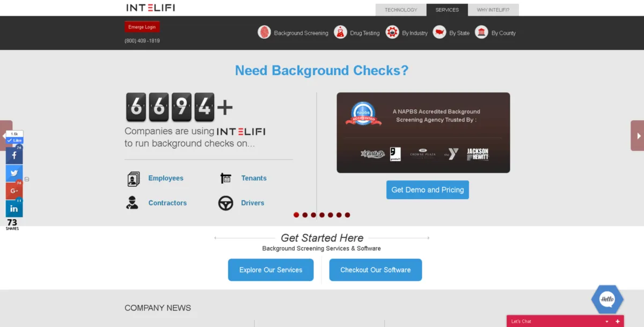Screen dimensions: 644x327
Task: Select the seventh carousel dot
Action: 347,215
